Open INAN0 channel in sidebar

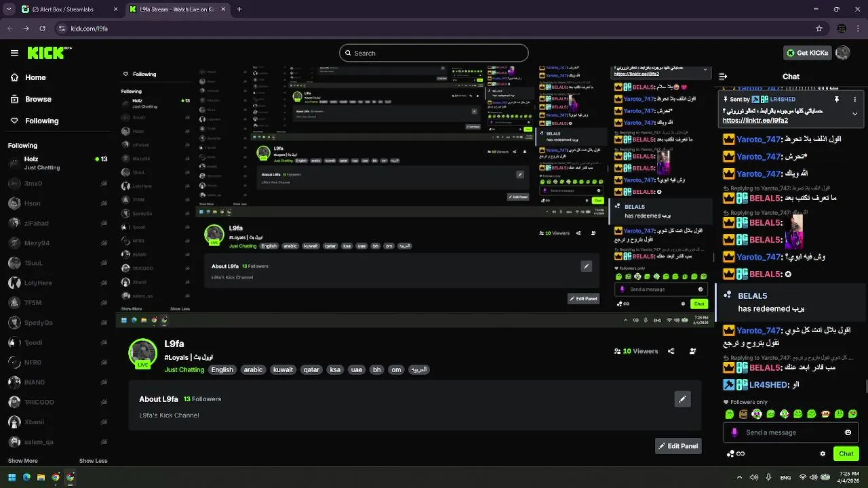[57, 382]
